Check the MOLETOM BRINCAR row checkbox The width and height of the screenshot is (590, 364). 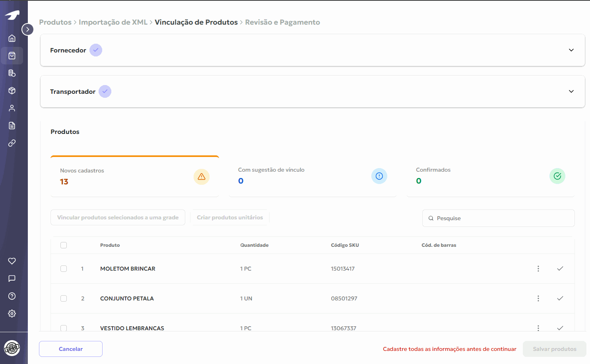(x=64, y=269)
